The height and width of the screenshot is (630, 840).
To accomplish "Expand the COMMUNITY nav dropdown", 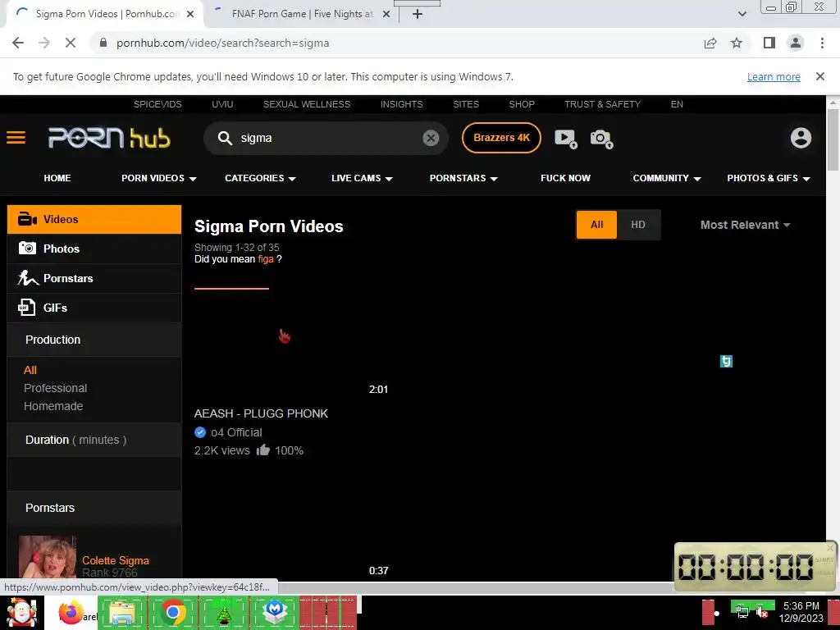I will pyautogui.click(x=667, y=178).
